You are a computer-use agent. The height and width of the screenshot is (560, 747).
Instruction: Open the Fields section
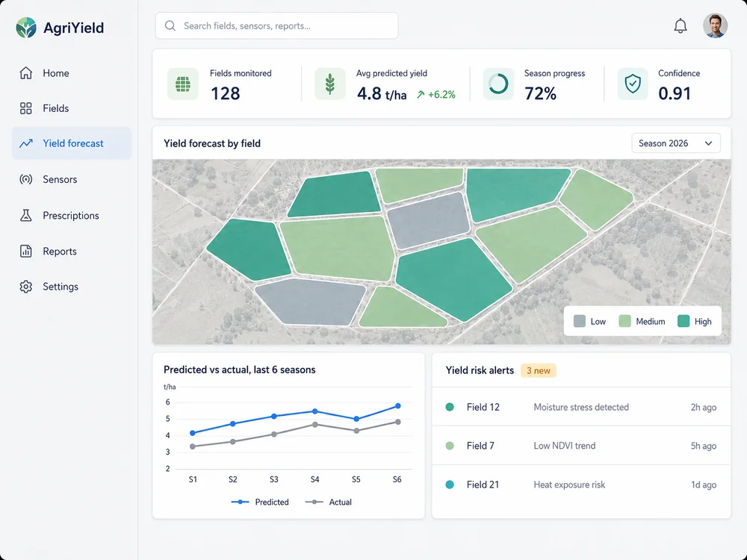point(72,108)
